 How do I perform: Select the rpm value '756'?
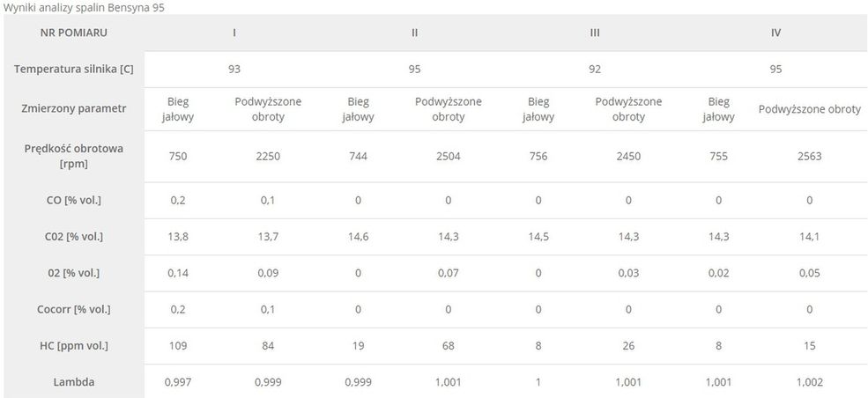[x=538, y=157]
